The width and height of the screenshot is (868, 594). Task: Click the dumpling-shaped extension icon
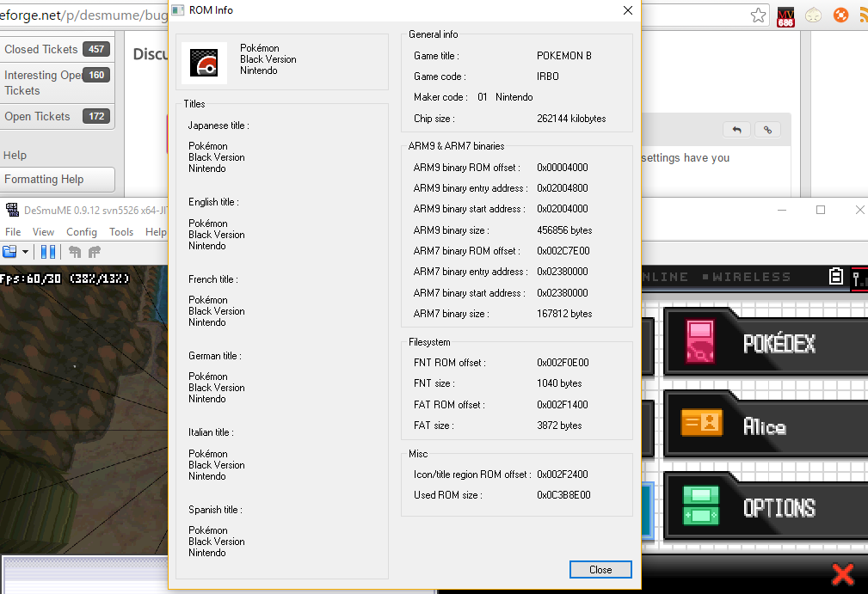coord(813,15)
